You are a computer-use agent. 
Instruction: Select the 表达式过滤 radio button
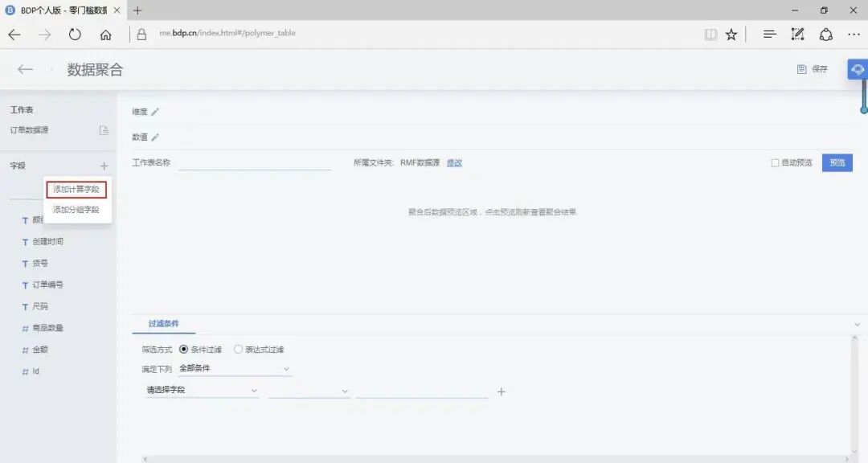pos(238,349)
